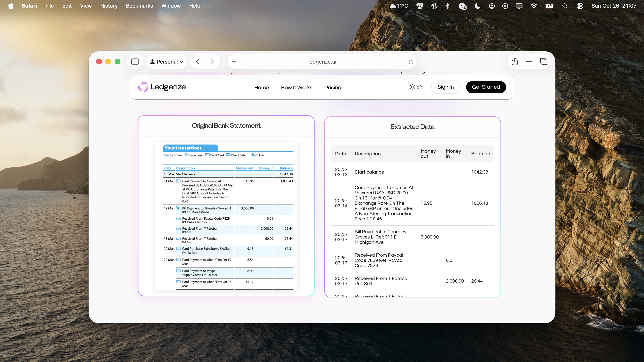This screenshot has width=644, height=362.
Task: Click the Safari forward arrow
Action: [x=212, y=62]
